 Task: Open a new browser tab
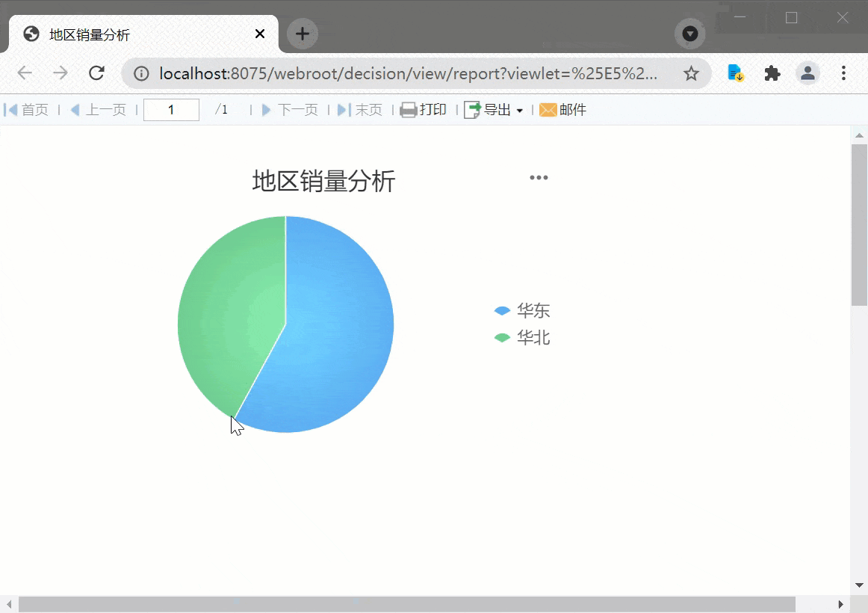click(x=303, y=34)
